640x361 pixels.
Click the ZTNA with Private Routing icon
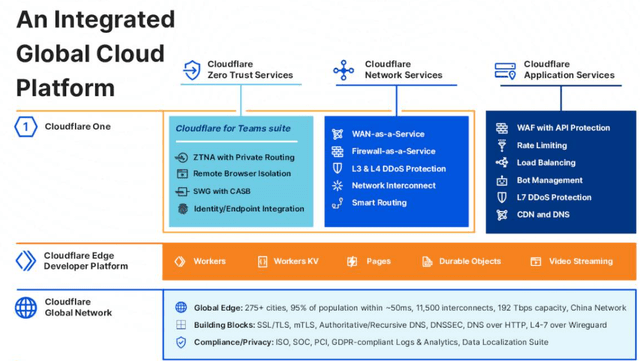click(x=182, y=157)
